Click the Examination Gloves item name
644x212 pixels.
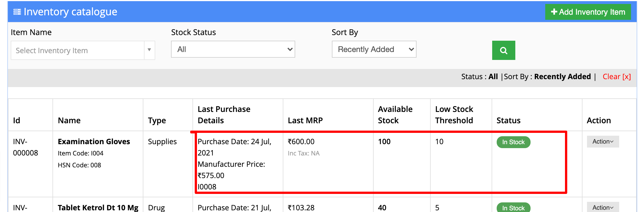pos(94,142)
